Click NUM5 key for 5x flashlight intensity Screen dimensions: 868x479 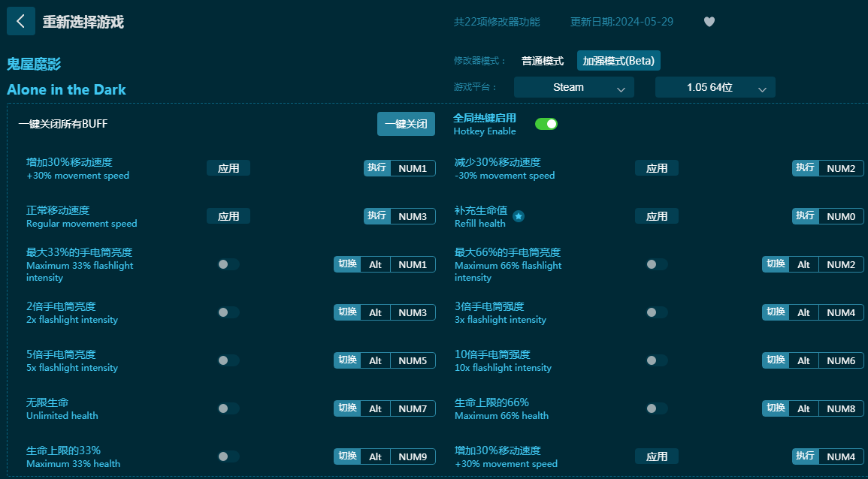413,360
